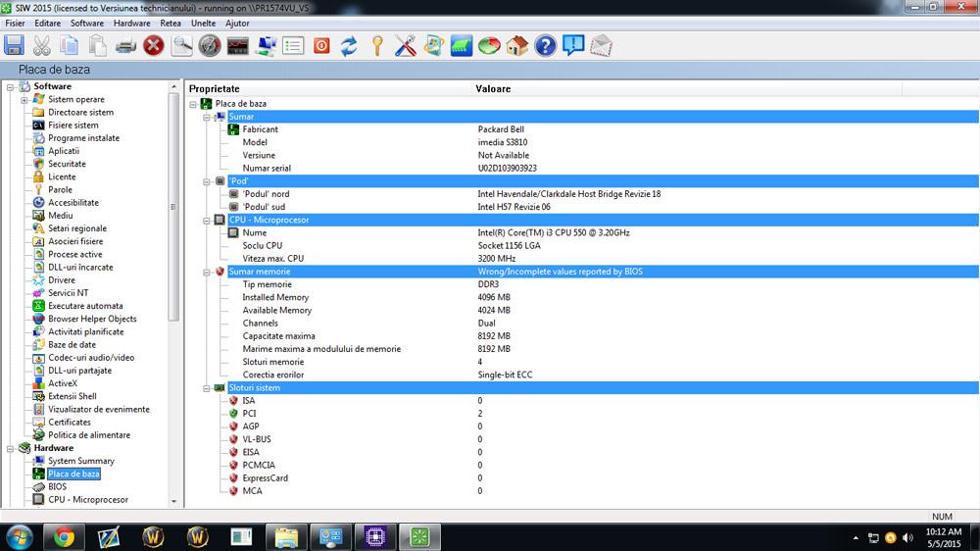Click the Cut scissors toolbar icon
This screenshot has width=980, height=551.
(42, 46)
